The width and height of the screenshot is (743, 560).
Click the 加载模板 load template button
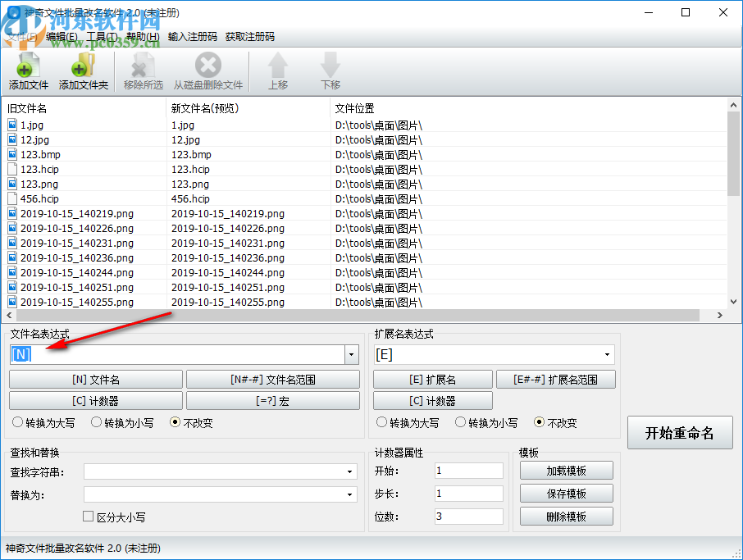pos(566,471)
